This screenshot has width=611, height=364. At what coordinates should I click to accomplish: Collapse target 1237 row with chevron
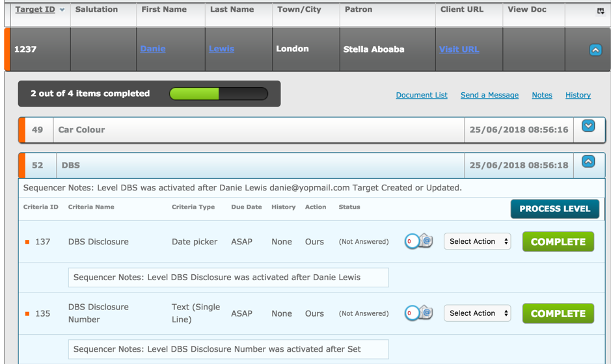pos(595,50)
